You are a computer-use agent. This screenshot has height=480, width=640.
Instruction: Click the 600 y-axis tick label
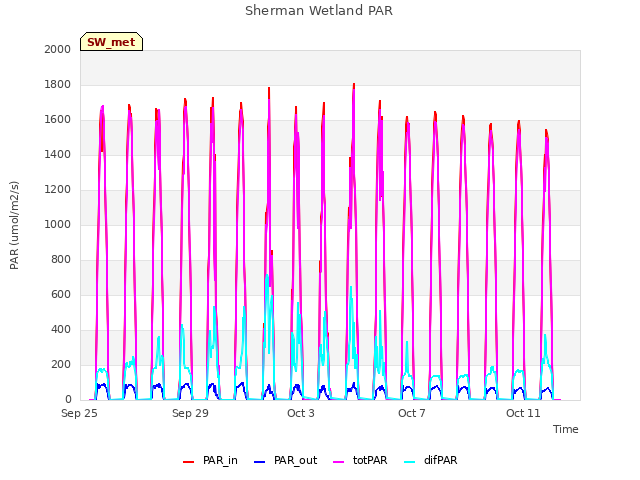(x=61, y=295)
